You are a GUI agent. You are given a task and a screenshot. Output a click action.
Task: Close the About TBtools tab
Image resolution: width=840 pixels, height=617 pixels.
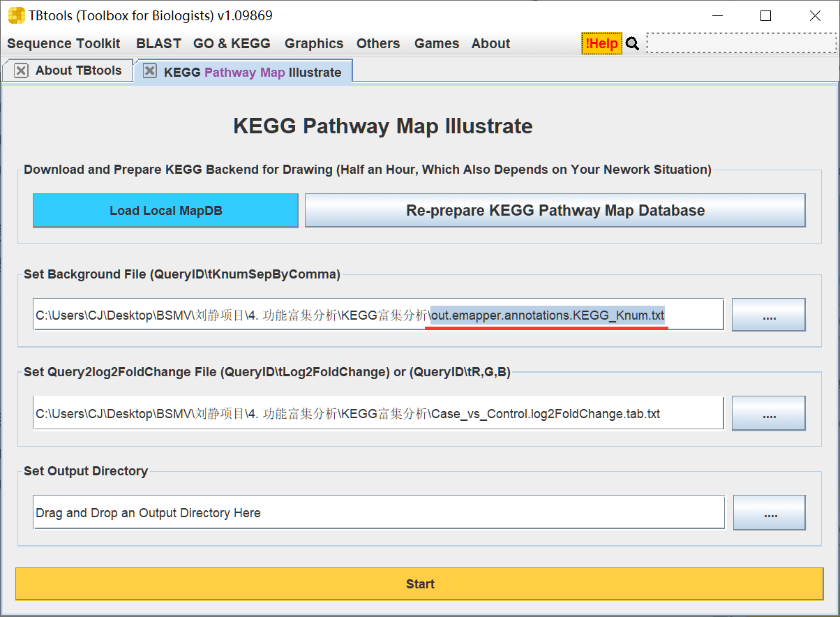[x=21, y=70]
